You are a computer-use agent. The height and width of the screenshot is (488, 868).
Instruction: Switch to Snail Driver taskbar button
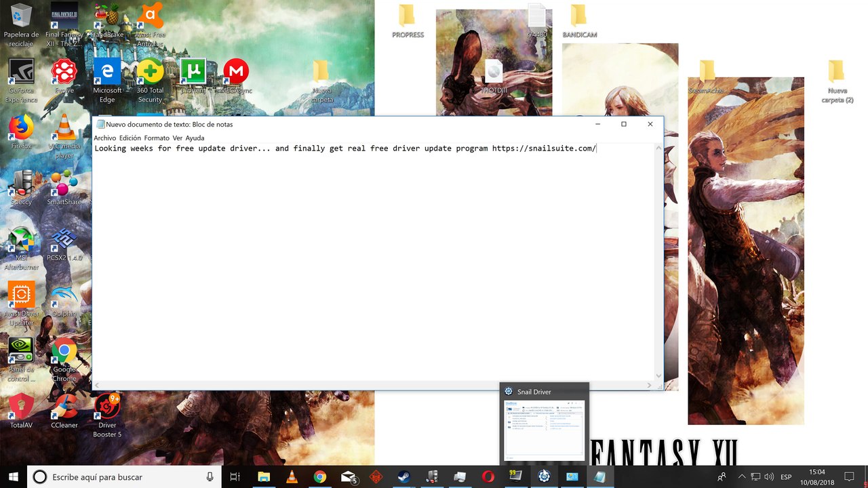tap(543, 476)
